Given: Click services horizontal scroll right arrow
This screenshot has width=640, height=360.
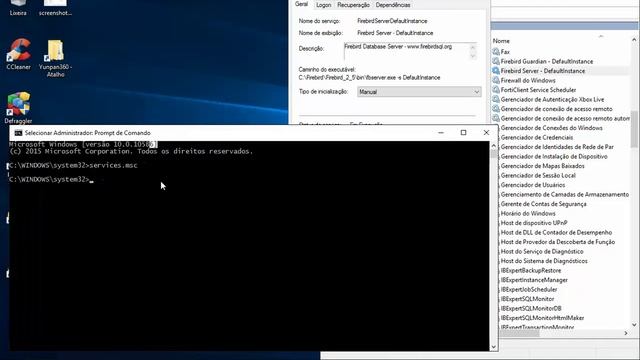Looking at the screenshot, I should click(x=626, y=333).
